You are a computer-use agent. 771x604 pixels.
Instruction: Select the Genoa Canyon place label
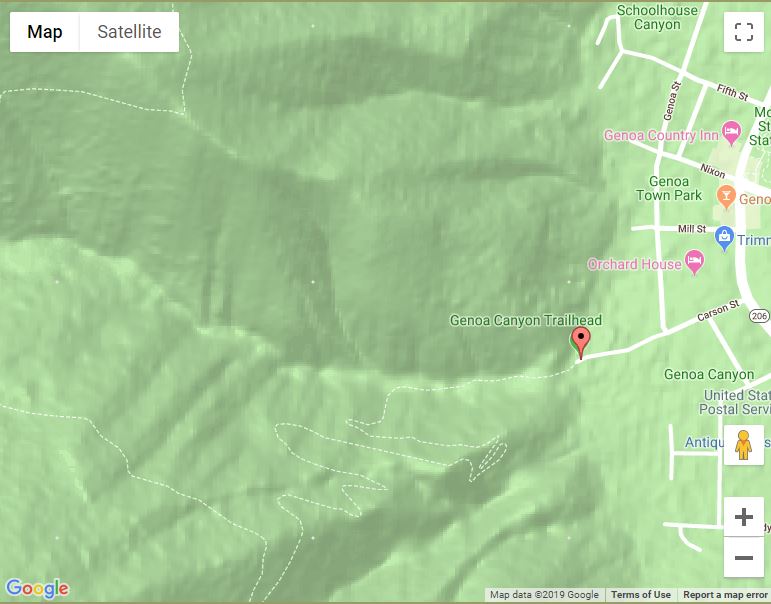[x=709, y=374]
